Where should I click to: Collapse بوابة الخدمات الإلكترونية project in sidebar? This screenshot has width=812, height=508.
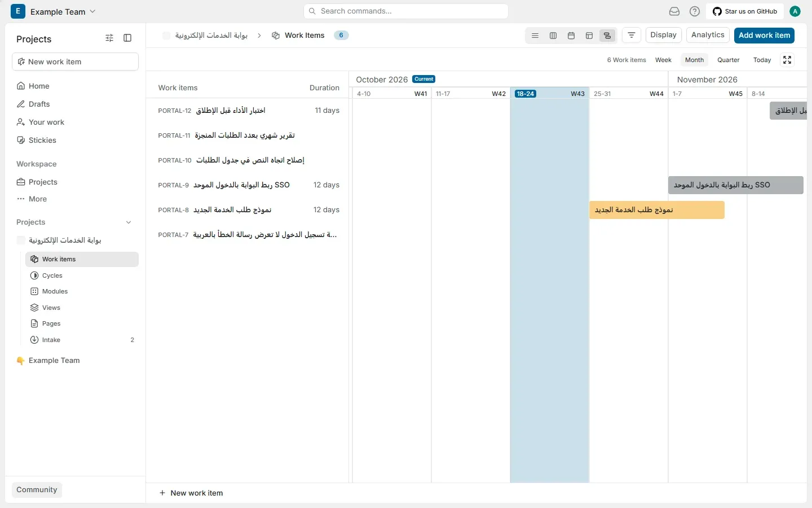coord(75,240)
